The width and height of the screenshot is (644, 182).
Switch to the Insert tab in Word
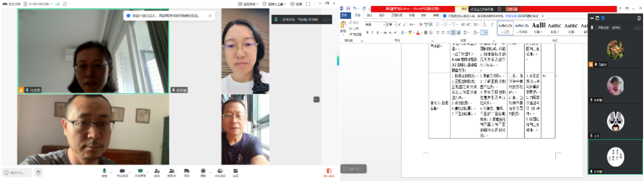pyautogui.click(x=370, y=15)
